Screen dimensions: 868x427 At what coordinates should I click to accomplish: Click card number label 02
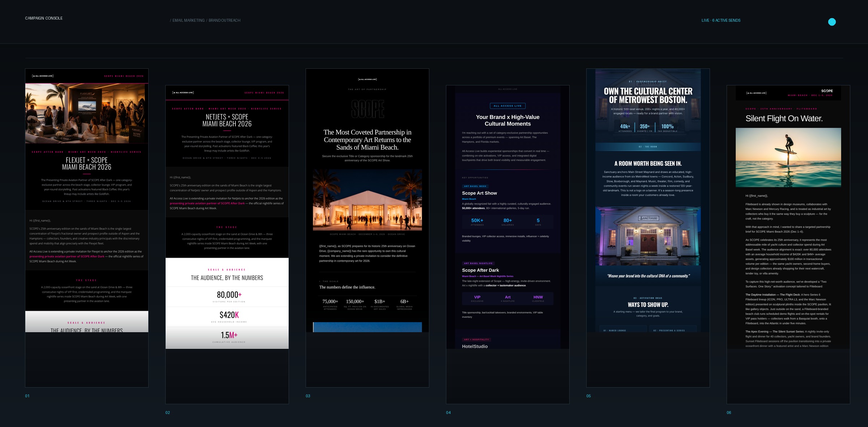click(167, 413)
